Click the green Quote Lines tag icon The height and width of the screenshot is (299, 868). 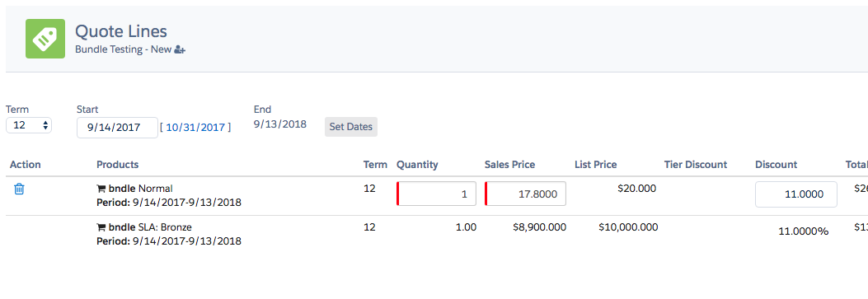45,38
